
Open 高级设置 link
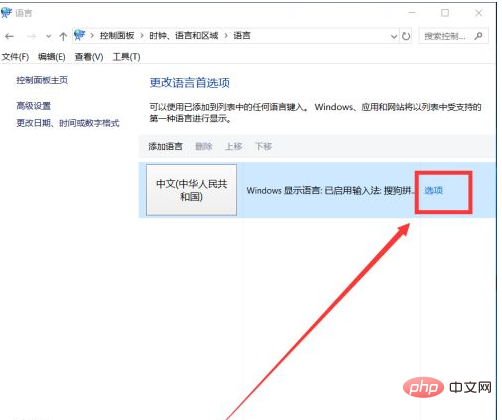(x=34, y=106)
